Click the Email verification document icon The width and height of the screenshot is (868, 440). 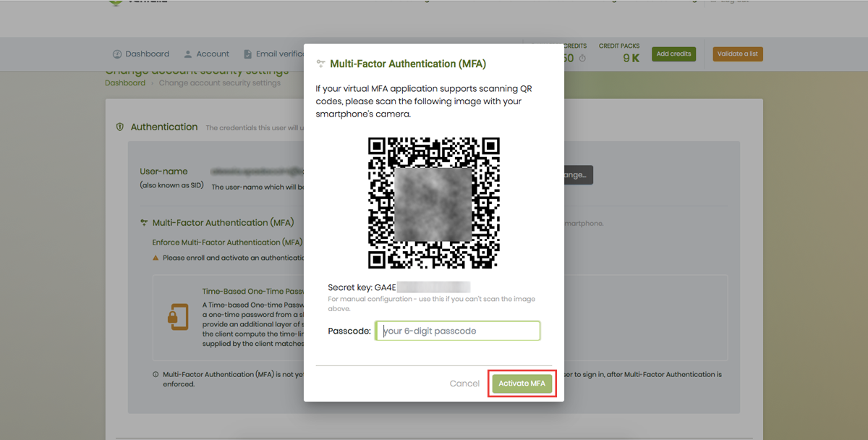click(x=248, y=54)
